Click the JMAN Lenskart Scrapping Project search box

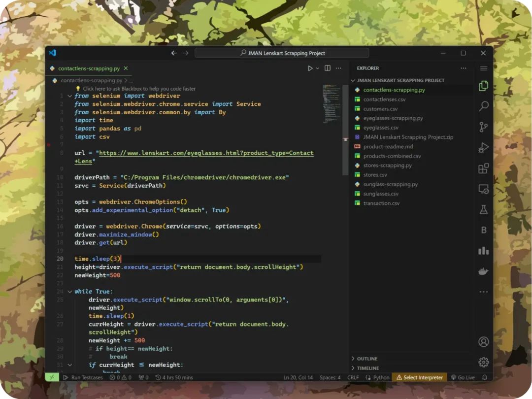coord(282,53)
